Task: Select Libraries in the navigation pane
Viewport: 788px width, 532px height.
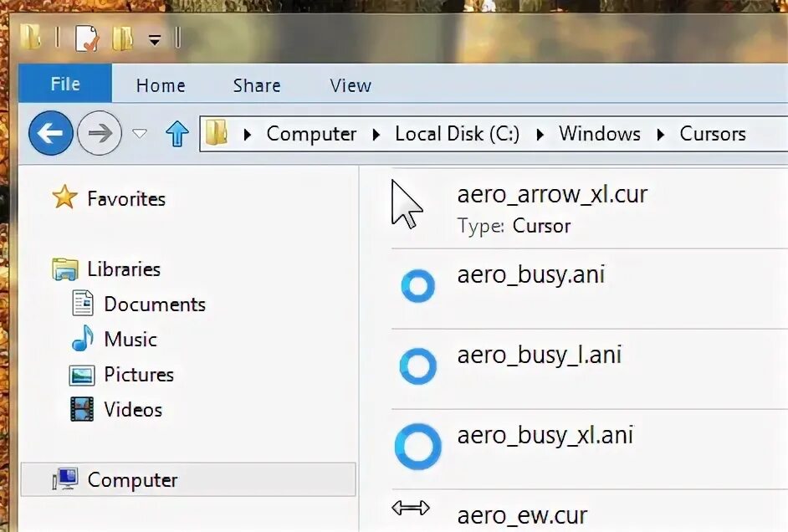Action: pyautogui.click(x=124, y=269)
